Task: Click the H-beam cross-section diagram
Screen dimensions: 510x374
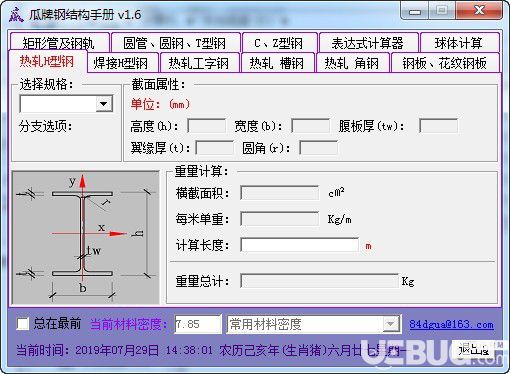Action: [86, 237]
